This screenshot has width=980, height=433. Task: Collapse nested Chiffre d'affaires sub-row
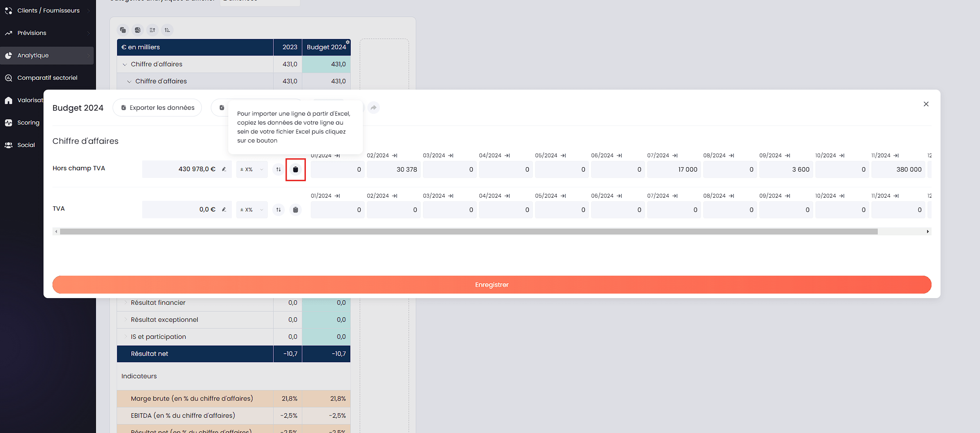129,82
